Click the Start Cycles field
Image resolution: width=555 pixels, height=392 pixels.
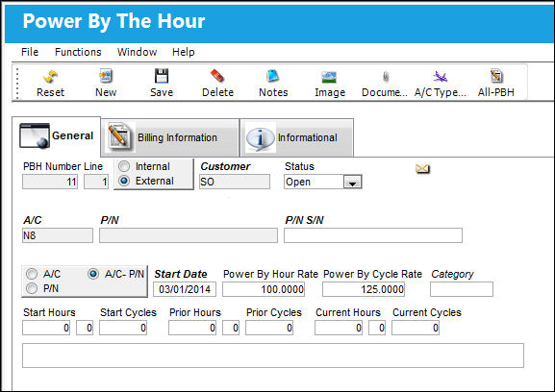coord(123,328)
